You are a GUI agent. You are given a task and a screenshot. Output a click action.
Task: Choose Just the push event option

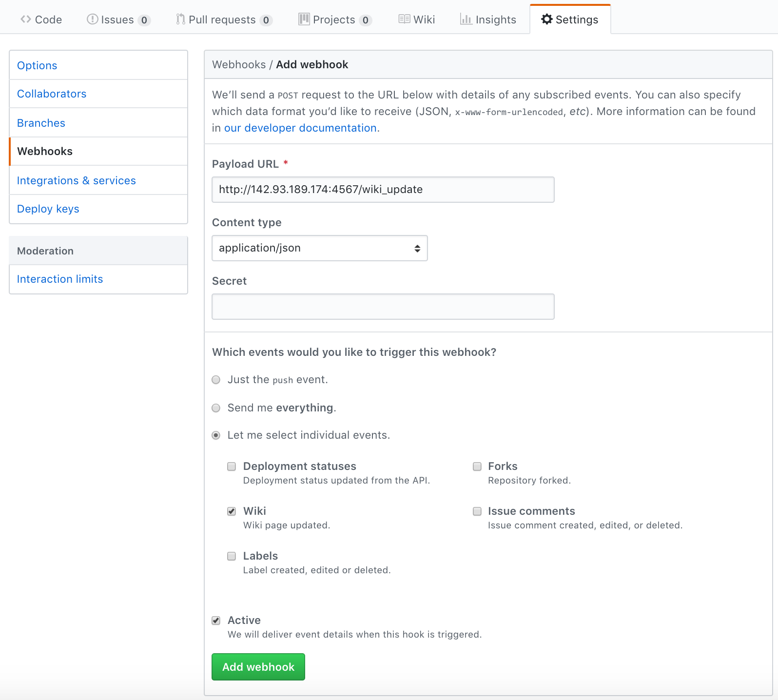[216, 380]
